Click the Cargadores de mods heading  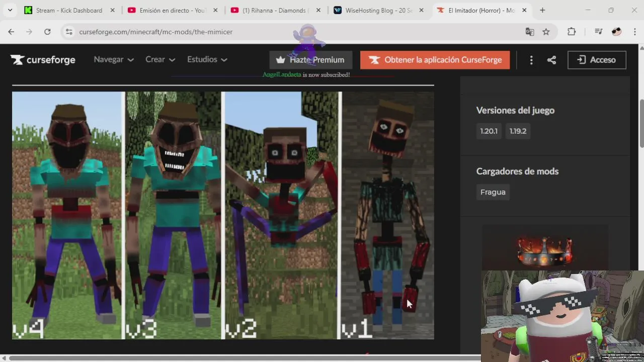click(517, 171)
